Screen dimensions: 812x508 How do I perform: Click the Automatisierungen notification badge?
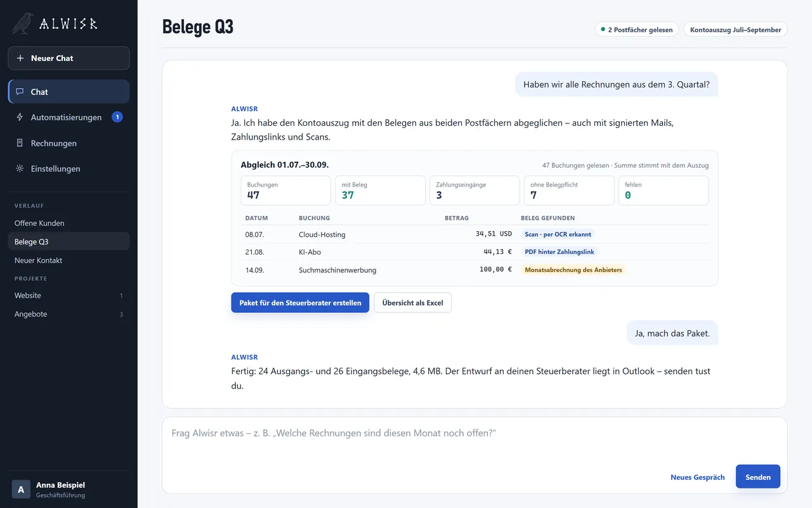pyautogui.click(x=117, y=117)
